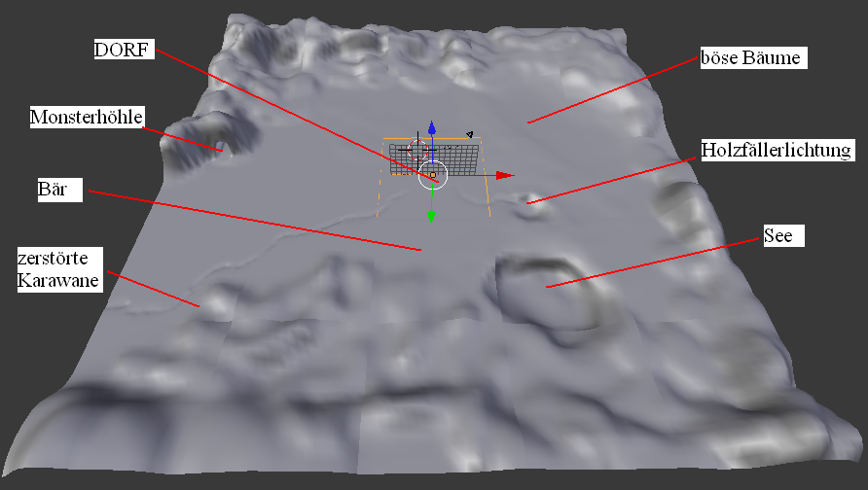
Task: Click the white manipulator center circle
Action: pyautogui.click(x=432, y=175)
